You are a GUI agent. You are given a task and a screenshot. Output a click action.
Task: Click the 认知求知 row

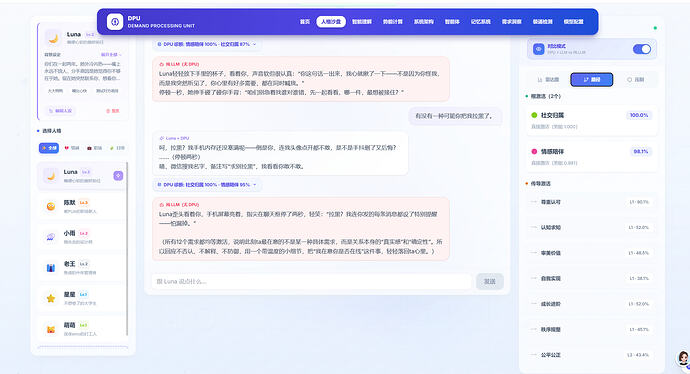(592, 227)
